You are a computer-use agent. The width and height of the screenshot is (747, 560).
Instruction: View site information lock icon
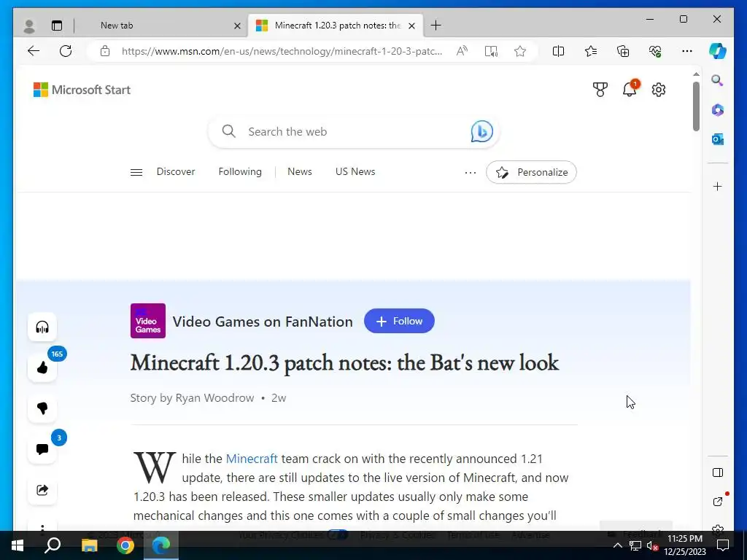(105, 51)
